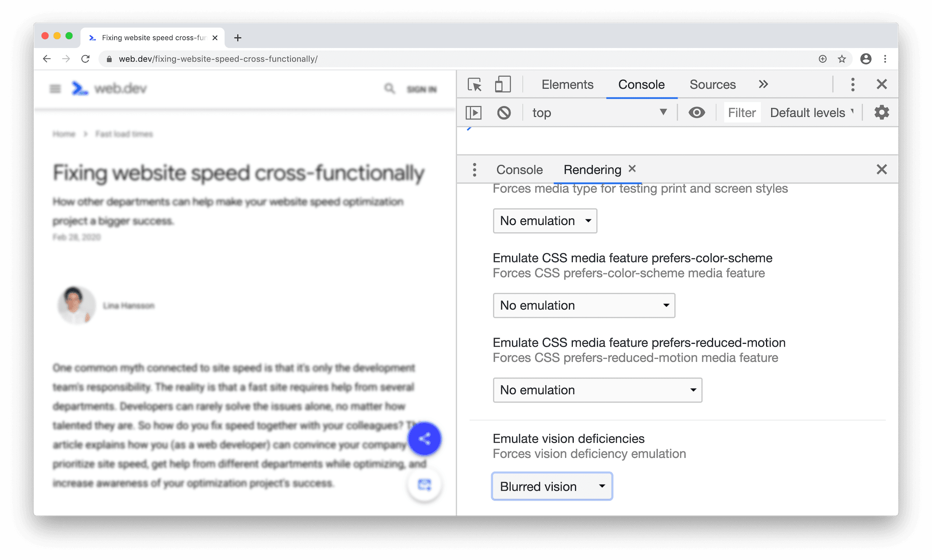932x560 pixels.
Task: Click the Filter input field
Action: click(x=741, y=112)
